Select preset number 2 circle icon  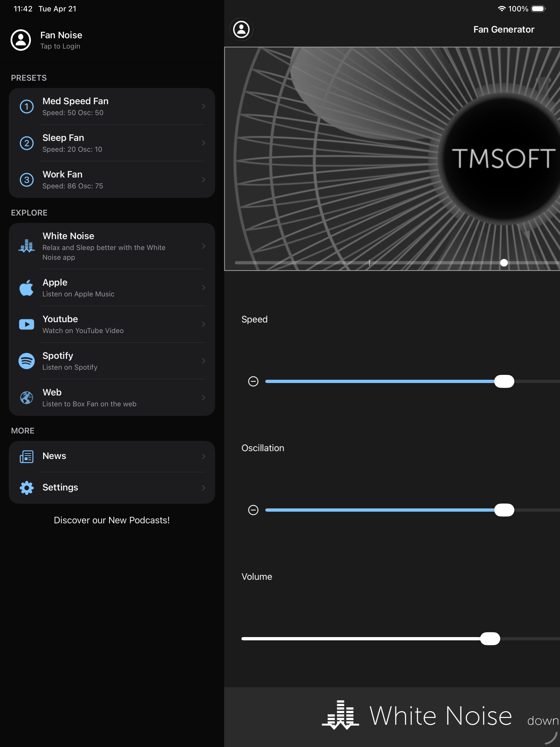pos(27,143)
